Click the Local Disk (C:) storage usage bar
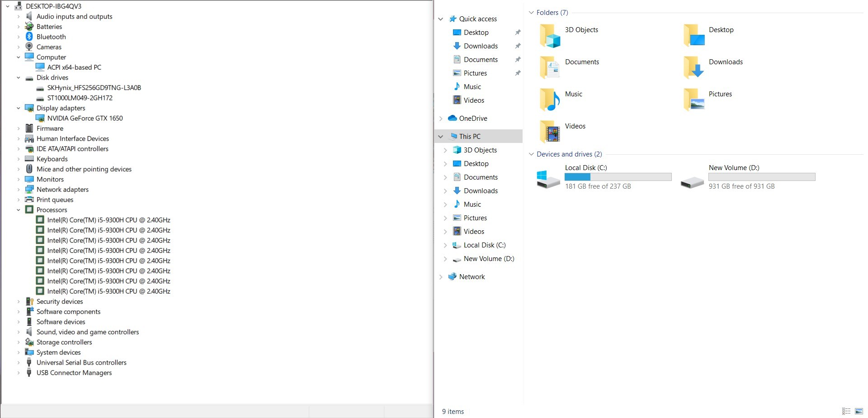This screenshot has height=418, width=868. coord(618,176)
